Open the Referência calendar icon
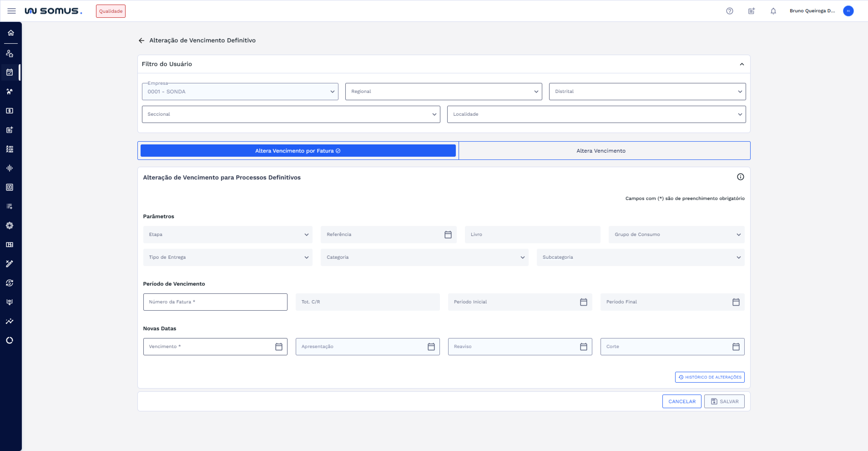The image size is (868, 451). [448, 234]
